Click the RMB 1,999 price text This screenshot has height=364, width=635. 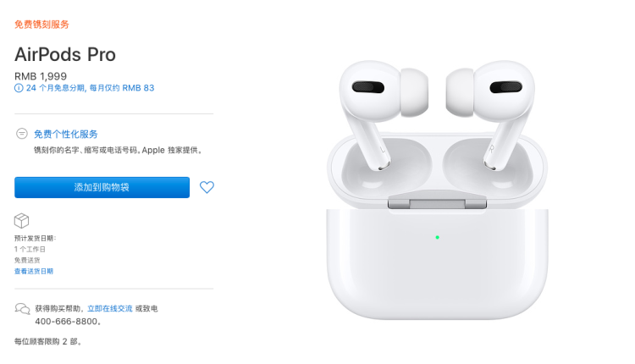click(x=41, y=76)
